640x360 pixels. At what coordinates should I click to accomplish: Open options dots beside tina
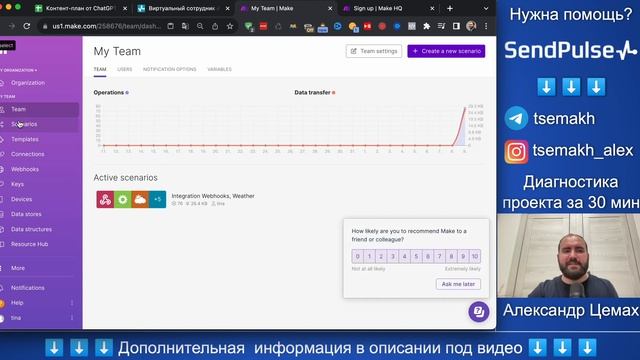pyautogui.click(x=72, y=318)
